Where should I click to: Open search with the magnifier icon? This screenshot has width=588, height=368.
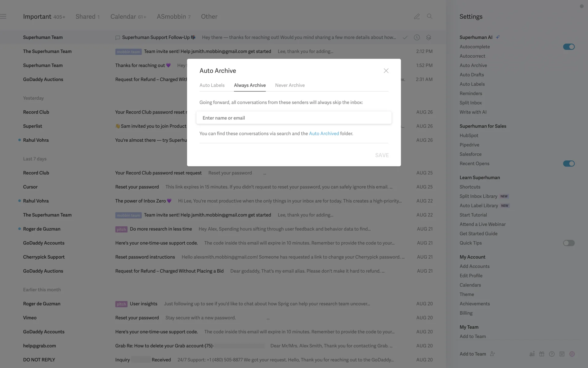point(429,17)
